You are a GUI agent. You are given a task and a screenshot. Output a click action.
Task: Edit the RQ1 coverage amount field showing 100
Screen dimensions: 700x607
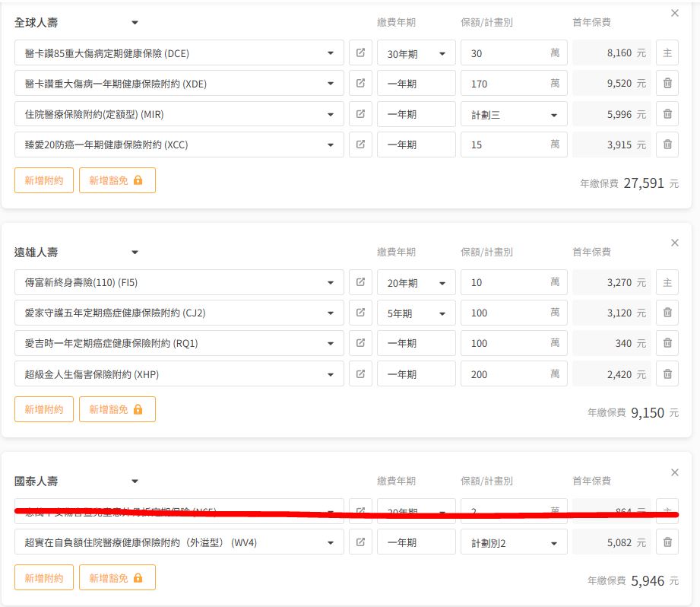pos(514,343)
